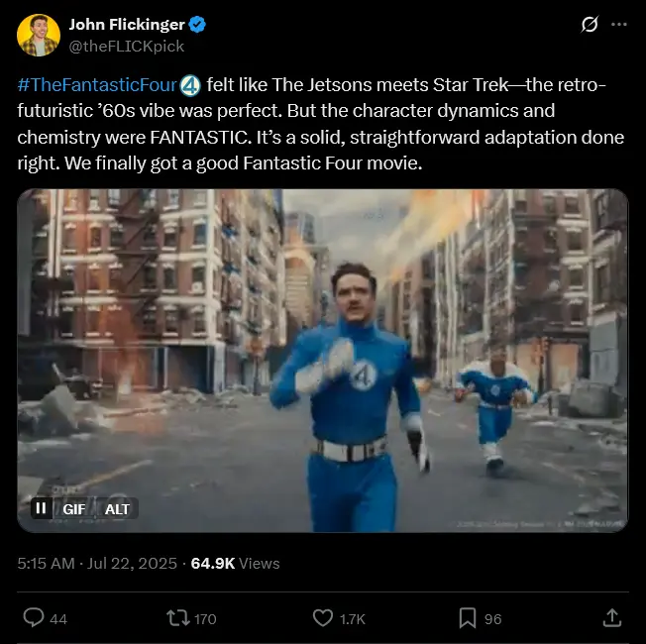Visit the @theFLICKpick handle
646x644 pixels.
coord(126,46)
